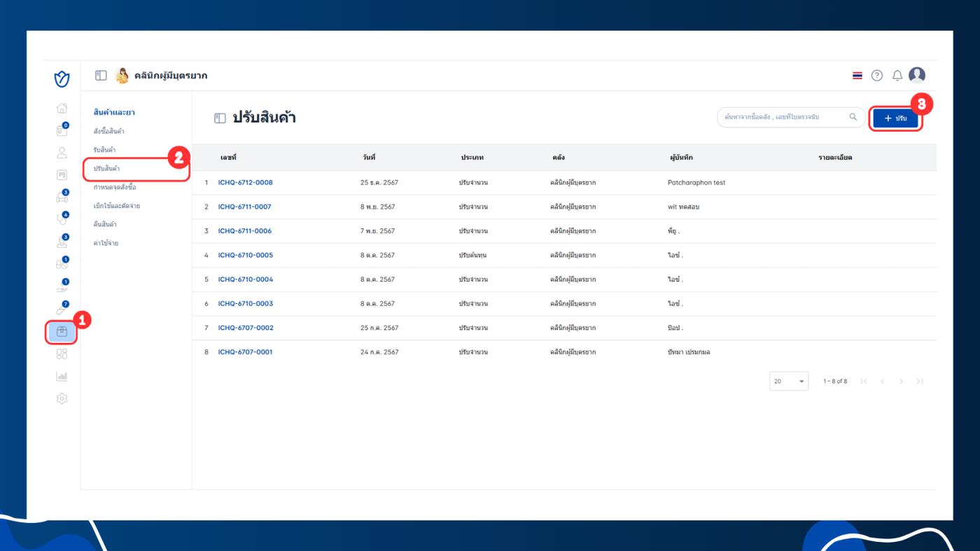Open document ICHQ-6710-0005

[x=246, y=256]
